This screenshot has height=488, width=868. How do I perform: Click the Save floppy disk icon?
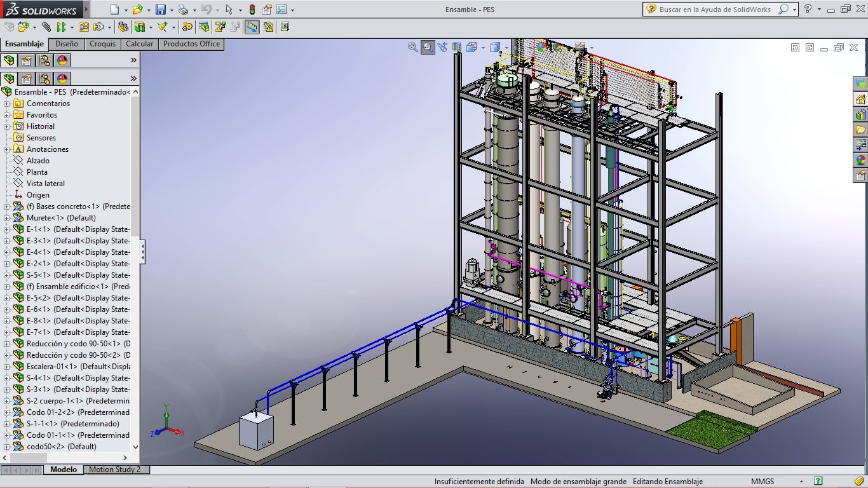coord(161,10)
